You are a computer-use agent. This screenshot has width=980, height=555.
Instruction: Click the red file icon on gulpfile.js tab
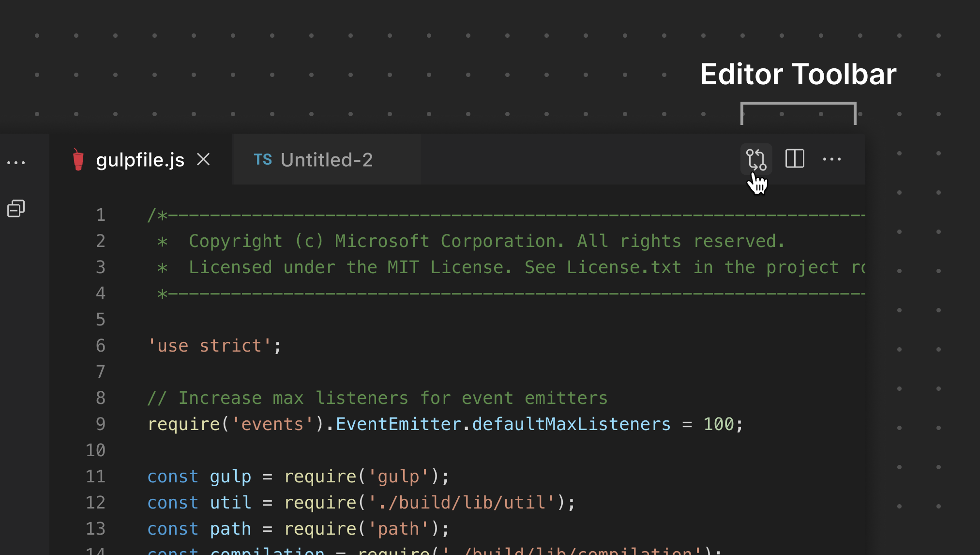[78, 159]
